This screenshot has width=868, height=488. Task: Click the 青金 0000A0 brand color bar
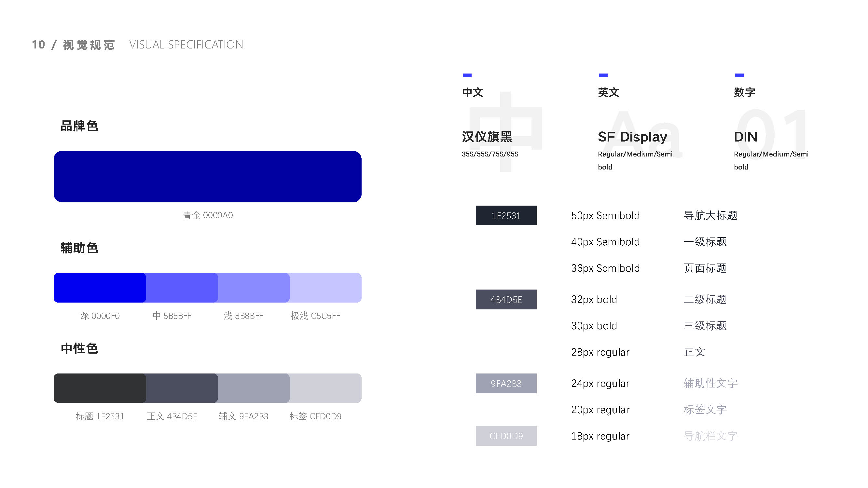tap(207, 176)
